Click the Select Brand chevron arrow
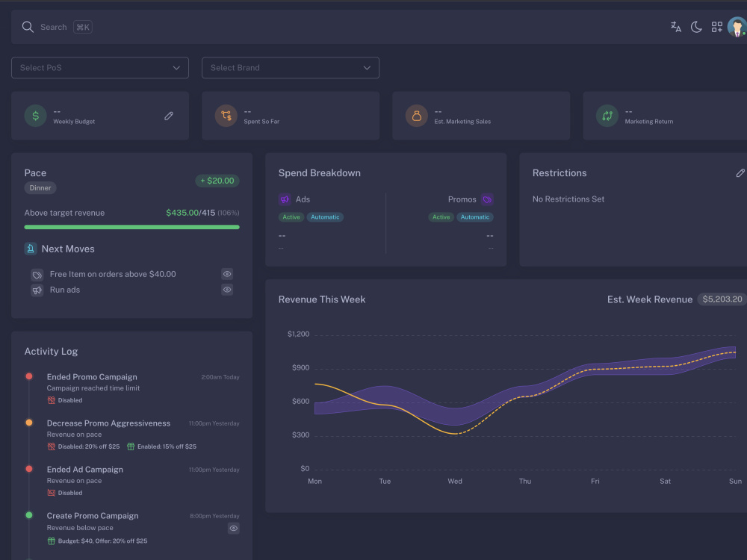 367,68
